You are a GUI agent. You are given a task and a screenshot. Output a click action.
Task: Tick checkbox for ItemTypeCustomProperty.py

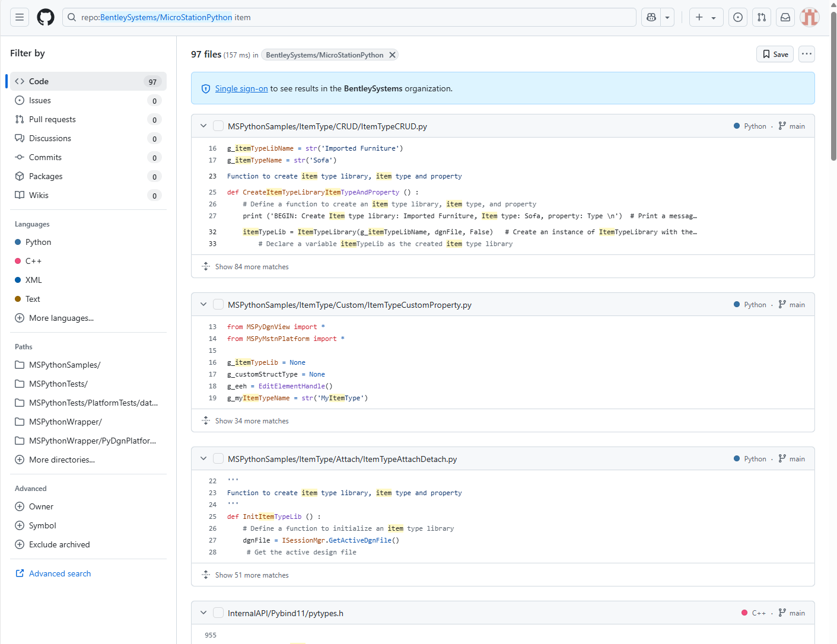pyautogui.click(x=218, y=304)
